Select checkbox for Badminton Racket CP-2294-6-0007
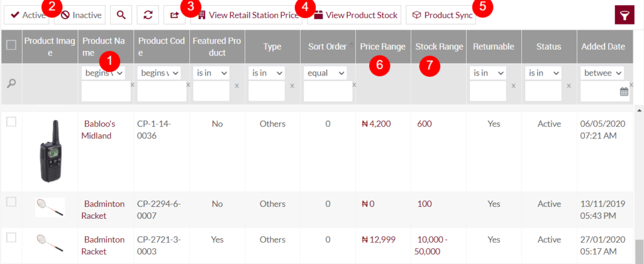 tap(11, 202)
